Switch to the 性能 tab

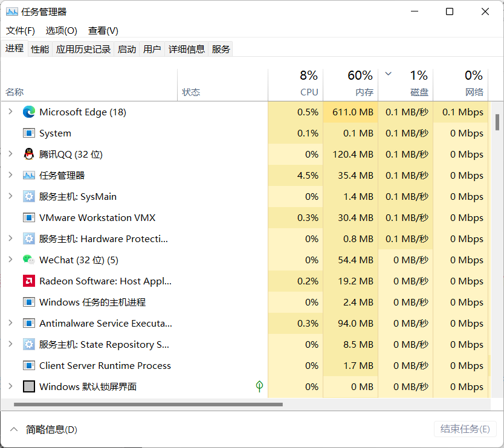(x=40, y=49)
